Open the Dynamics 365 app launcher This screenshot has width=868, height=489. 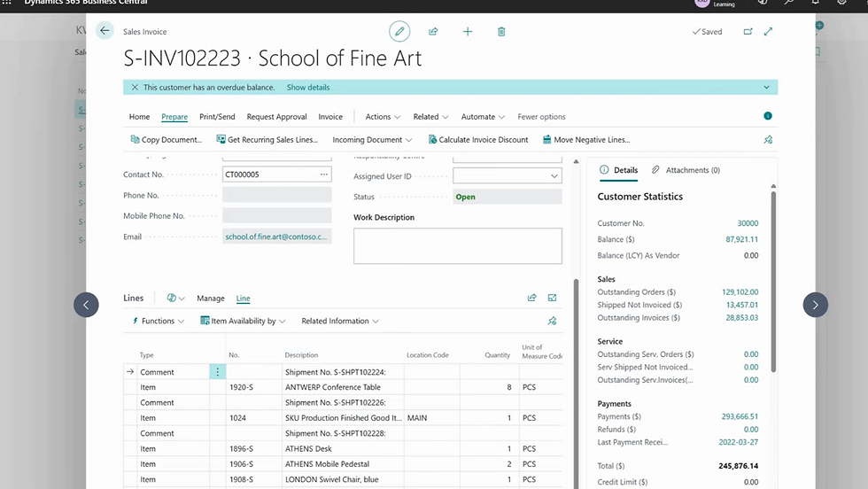pos(7,3)
